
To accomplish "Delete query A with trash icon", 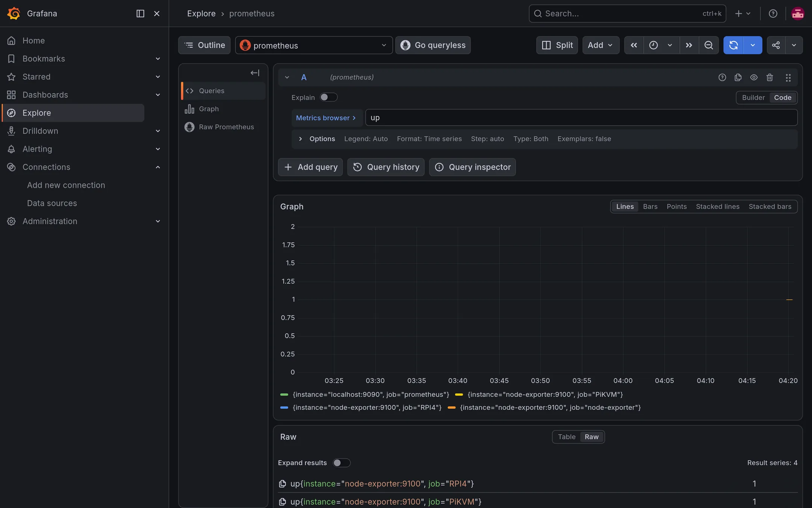I will click(770, 78).
